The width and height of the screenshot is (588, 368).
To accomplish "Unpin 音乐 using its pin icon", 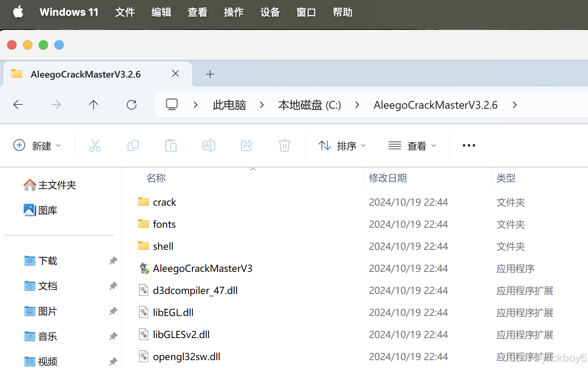I will coord(113,336).
